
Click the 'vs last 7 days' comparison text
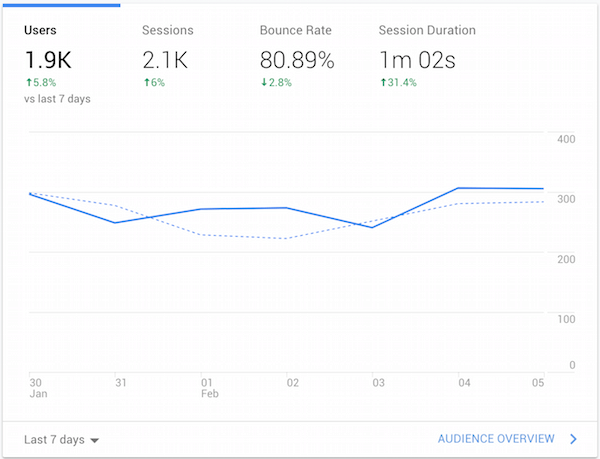(57, 99)
